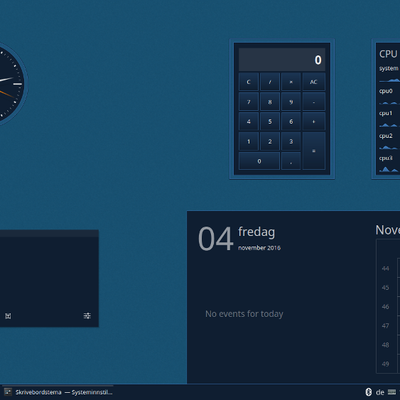Click week number 44 in the calendar
Screen dimensions: 400x400
coord(385,268)
